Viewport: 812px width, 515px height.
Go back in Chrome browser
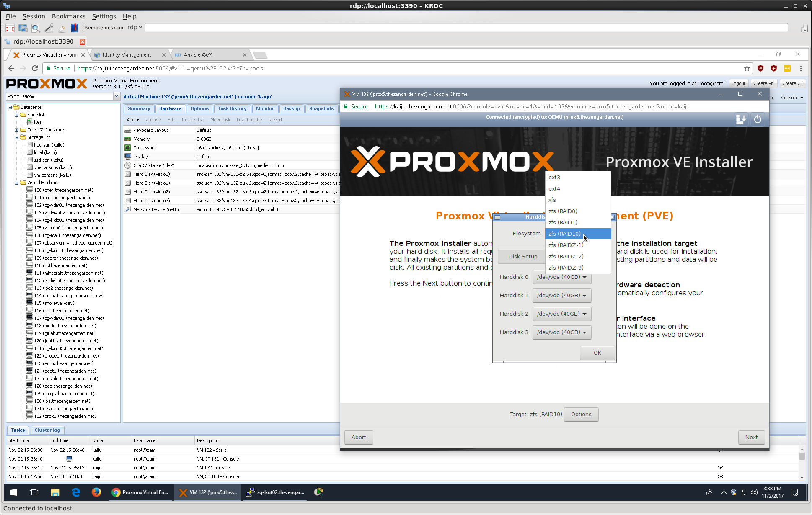pos(11,68)
